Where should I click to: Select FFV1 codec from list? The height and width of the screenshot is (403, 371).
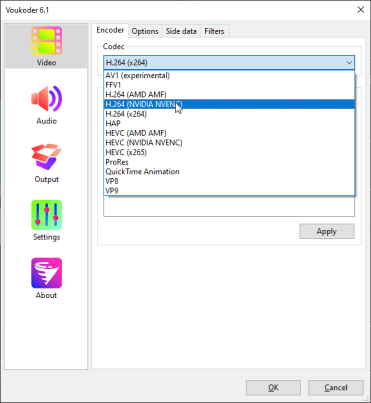pos(229,85)
